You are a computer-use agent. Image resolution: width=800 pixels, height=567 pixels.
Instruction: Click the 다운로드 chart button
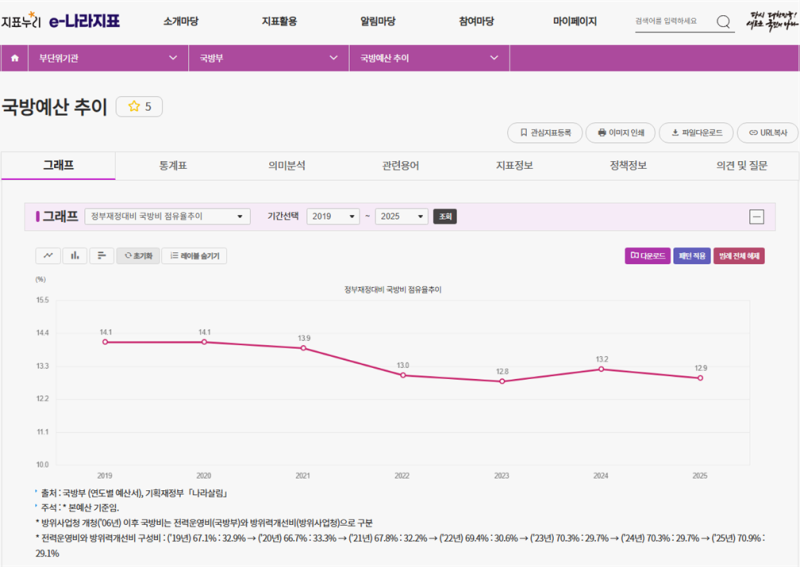click(647, 256)
